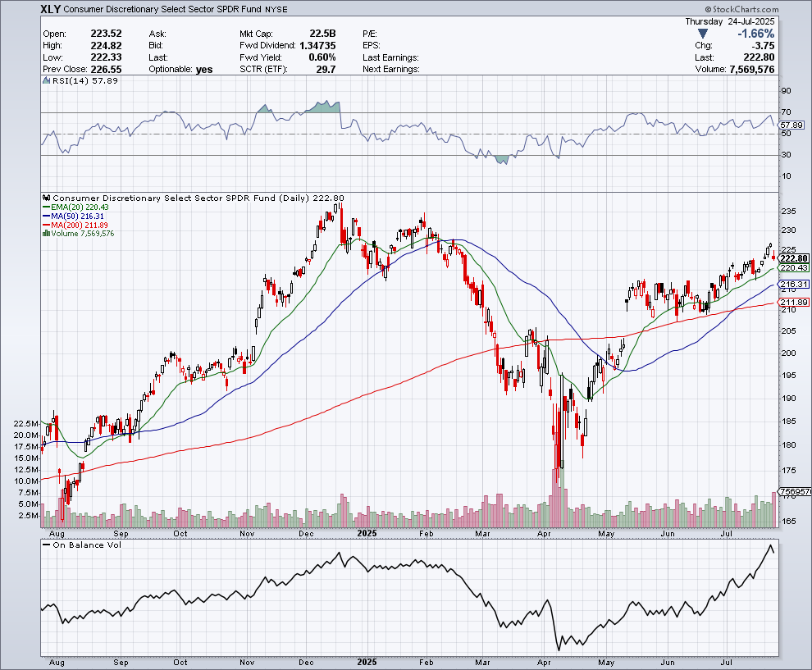
Task: Click the XLY ticker symbol in the header
Action: [x=51, y=9]
